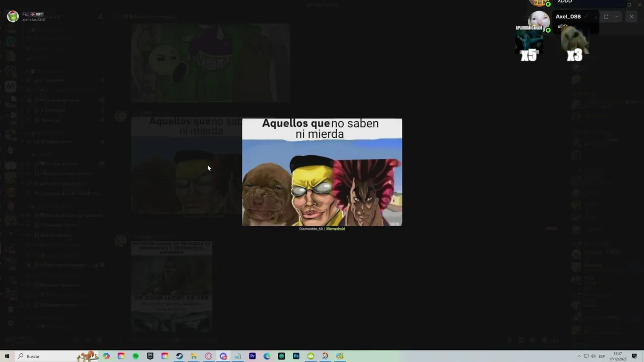Open the Windows Start menu

pos(7,356)
